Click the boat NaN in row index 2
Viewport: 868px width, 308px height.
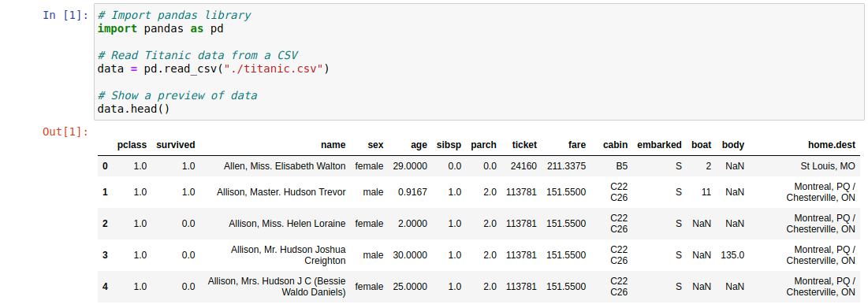pyautogui.click(x=702, y=224)
